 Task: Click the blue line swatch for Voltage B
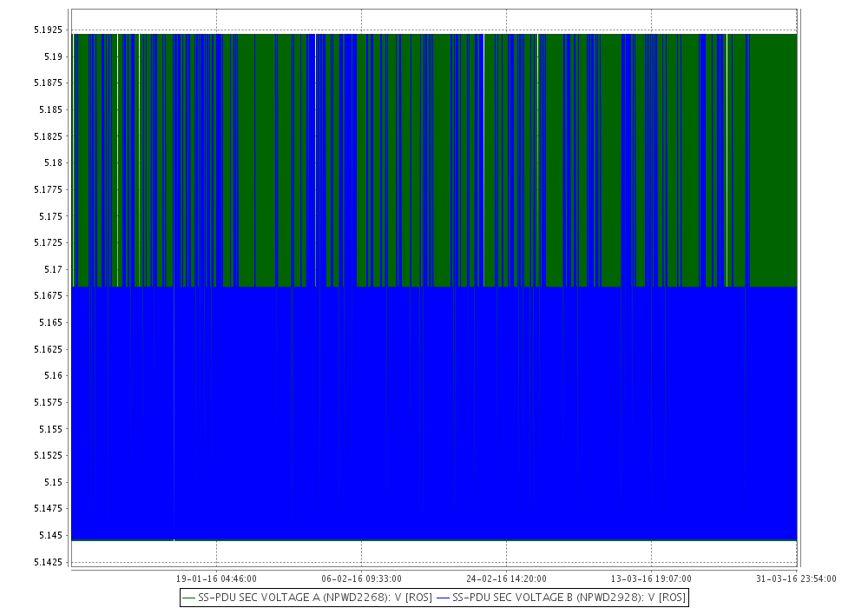coord(443,598)
